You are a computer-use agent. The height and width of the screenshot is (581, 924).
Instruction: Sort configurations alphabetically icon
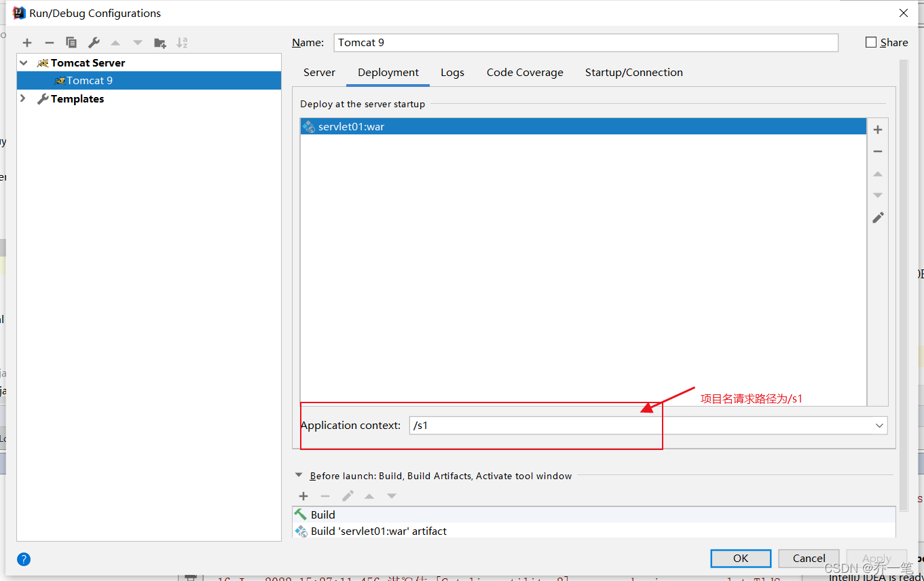[182, 43]
